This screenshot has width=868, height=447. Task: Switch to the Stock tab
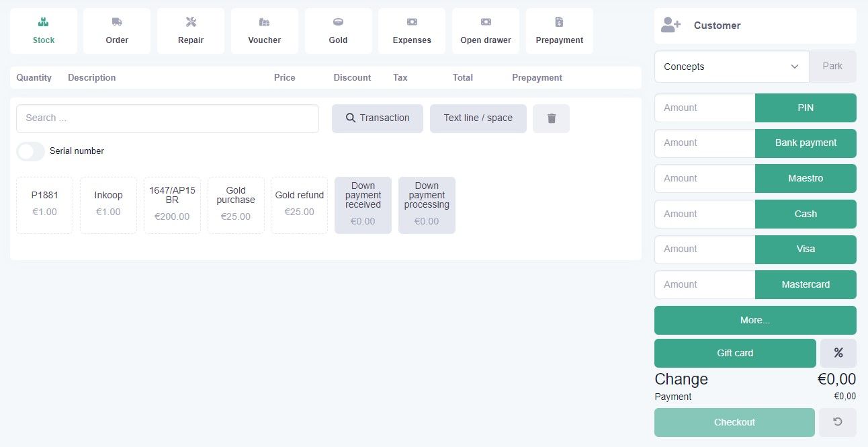(44, 31)
